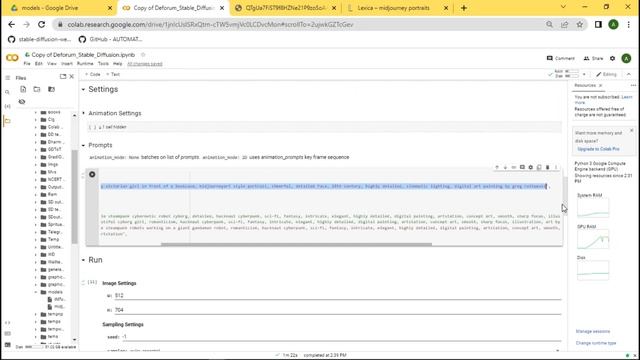Image resolution: width=640 pixels, height=360 pixels.
Task: Open Files panel in new window
Action: [63, 76]
